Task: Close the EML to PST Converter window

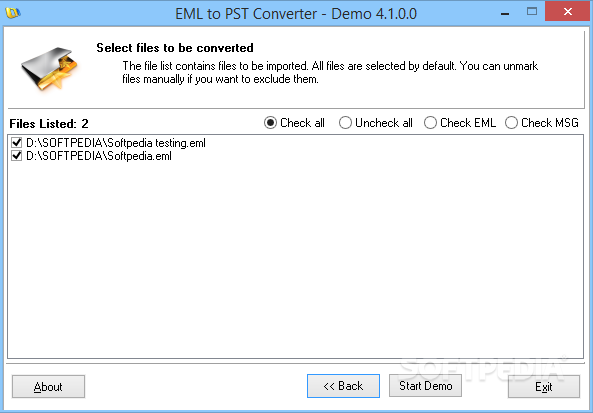Action: tap(567, 12)
